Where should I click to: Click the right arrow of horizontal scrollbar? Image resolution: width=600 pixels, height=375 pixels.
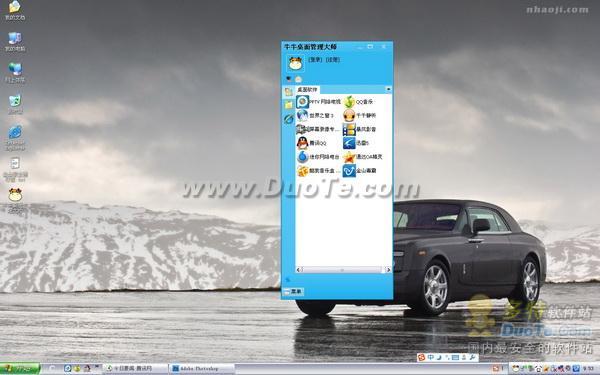point(388,270)
